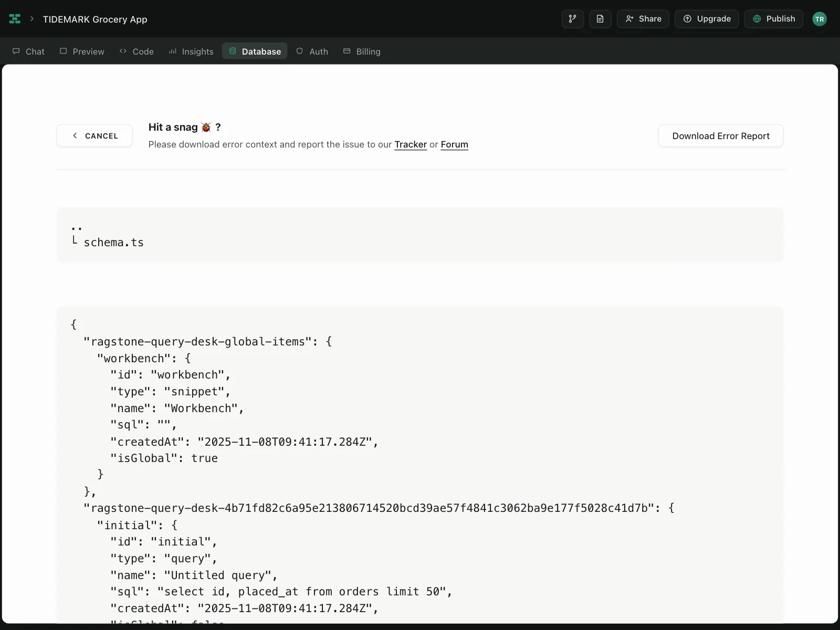Click the app logo icon
The width and height of the screenshot is (840, 630).
tap(15, 19)
